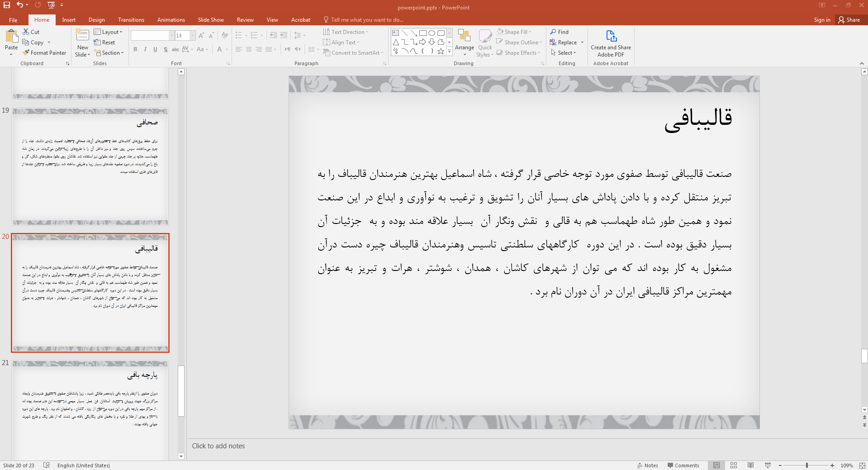
Task: Increase font size with the larger A icon
Action: tap(201, 35)
